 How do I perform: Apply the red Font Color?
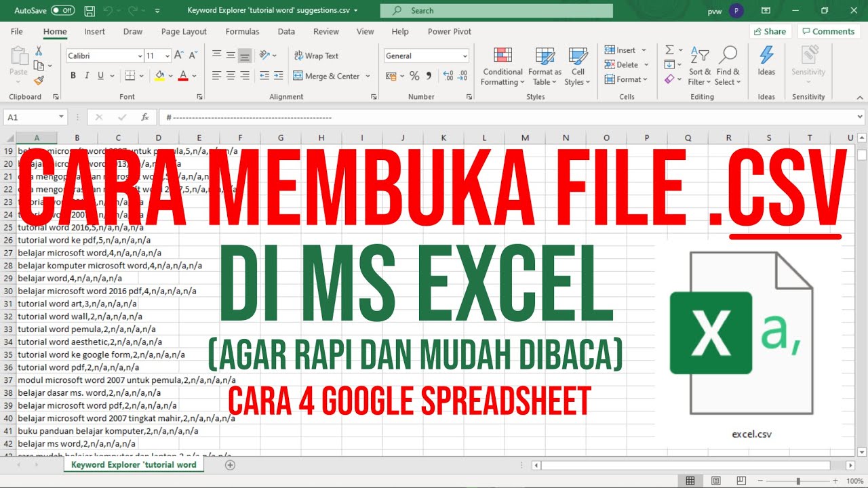(x=182, y=76)
